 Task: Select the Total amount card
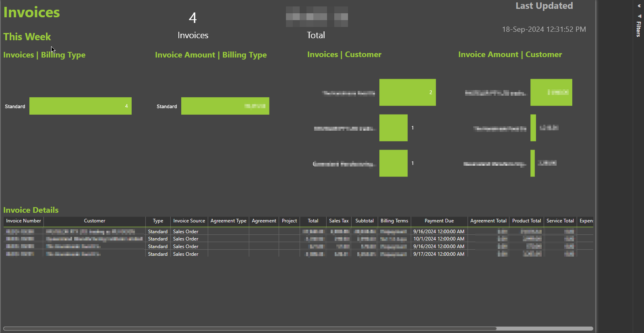317,23
